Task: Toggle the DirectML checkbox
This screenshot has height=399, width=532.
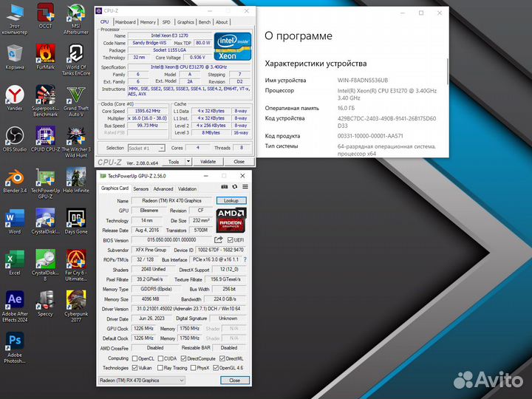Action: click(x=222, y=358)
